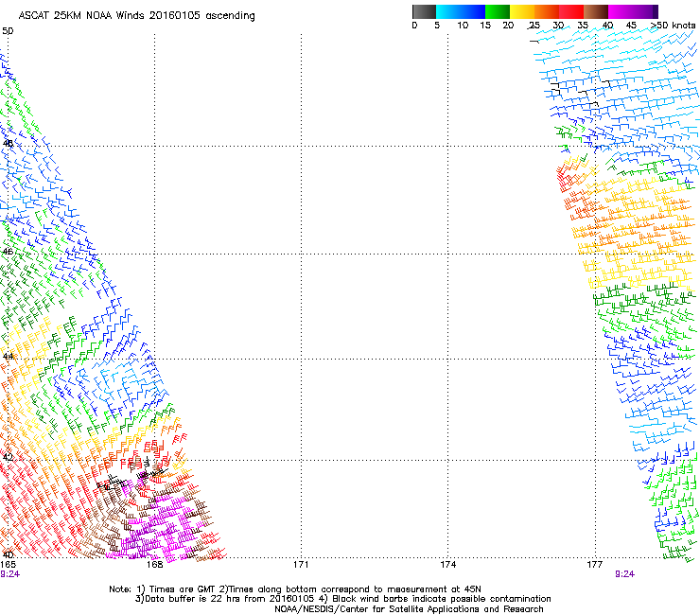This screenshot has width=700, height=615.
Task: Click the legend scale label "0"
Action: [x=414, y=26]
